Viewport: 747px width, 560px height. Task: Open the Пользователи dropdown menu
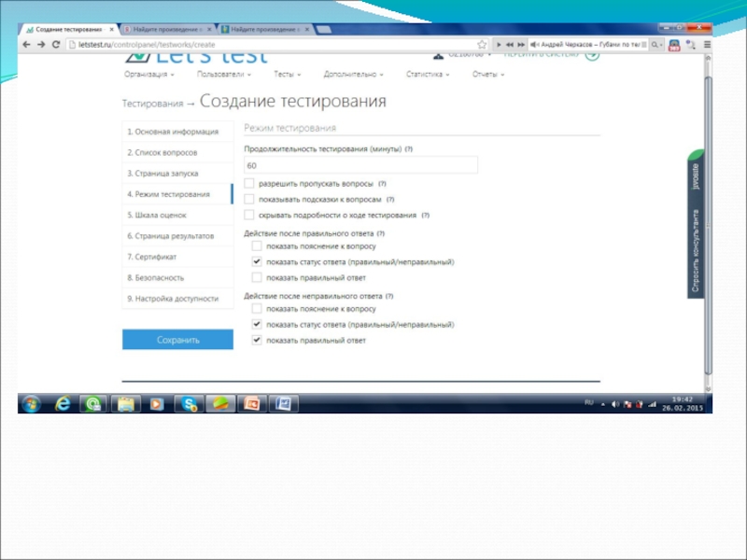[x=224, y=75]
